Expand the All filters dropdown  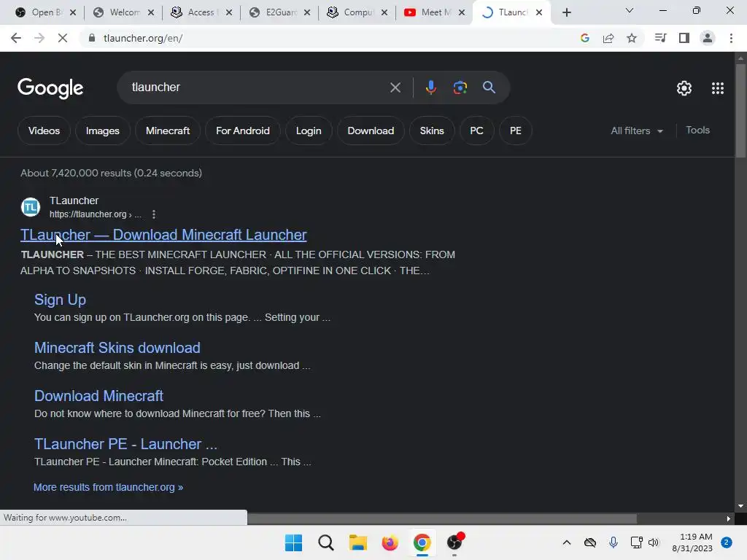(636, 131)
